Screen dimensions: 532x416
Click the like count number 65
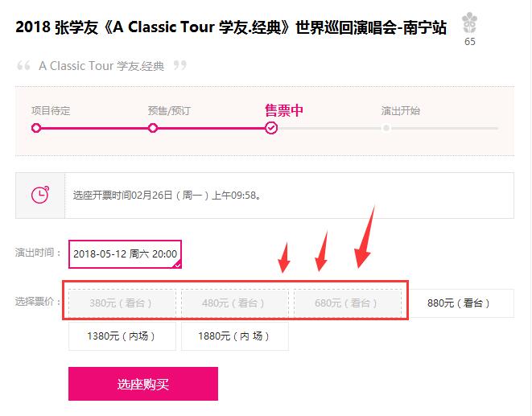tap(469, 42)
